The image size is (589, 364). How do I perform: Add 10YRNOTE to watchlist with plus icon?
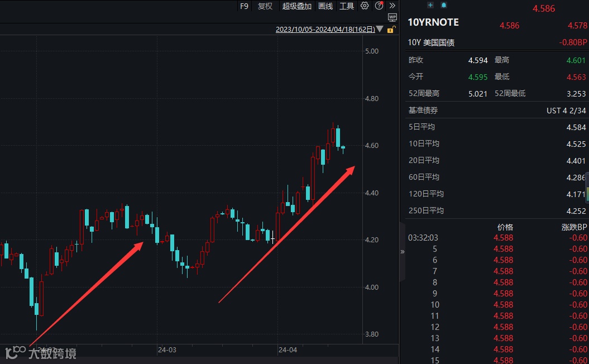[430, 5]
